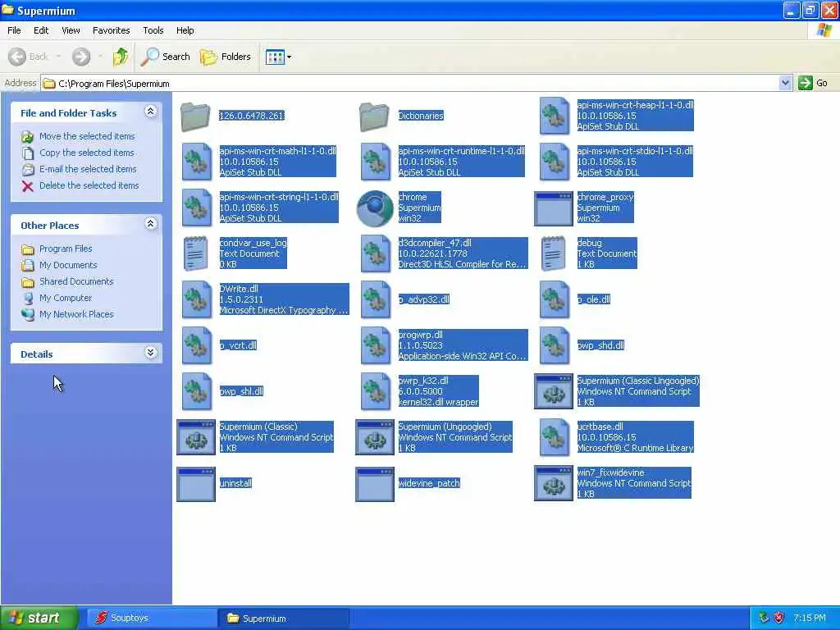Navigate to Program Files in Other Places
The height and width of the screenshot is (630, 840).
point(66,249)
